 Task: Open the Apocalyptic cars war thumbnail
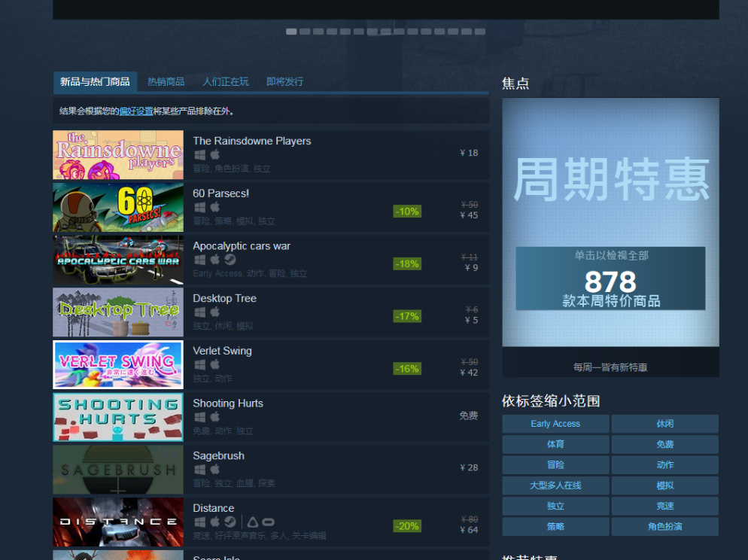[118, 260]
